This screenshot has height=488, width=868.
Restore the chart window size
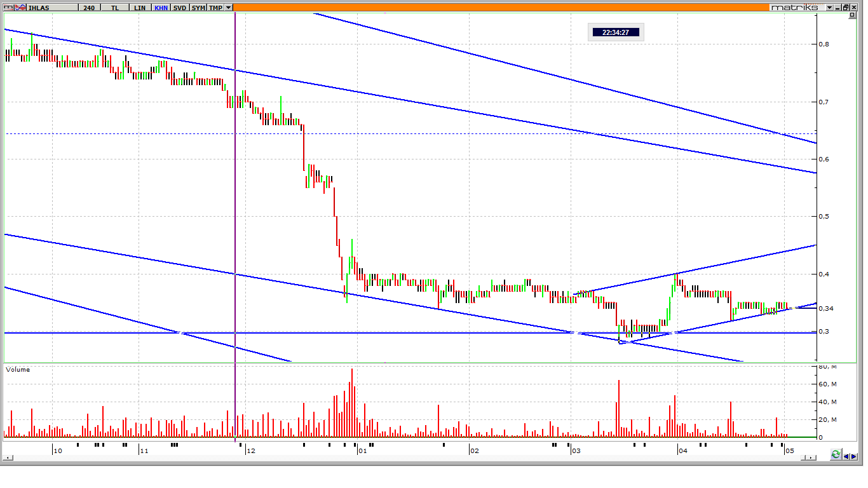pos(846,8)
